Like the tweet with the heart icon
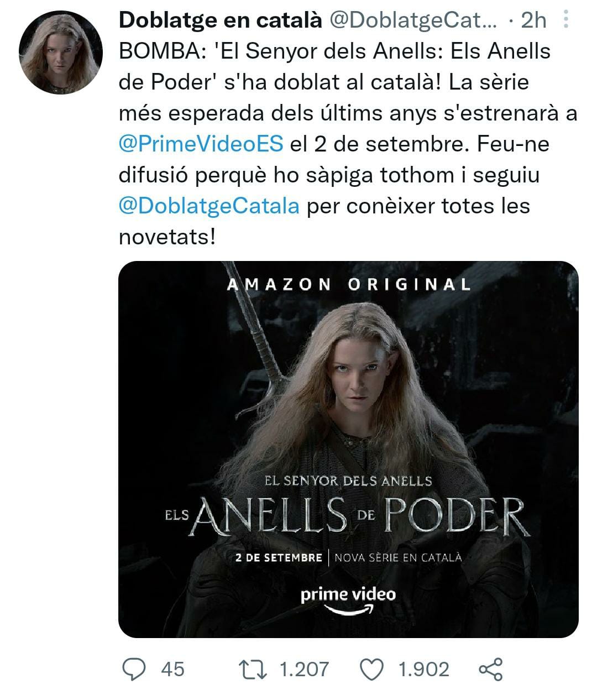This screenshot has height=700, width=597. (x=372, y=669)
